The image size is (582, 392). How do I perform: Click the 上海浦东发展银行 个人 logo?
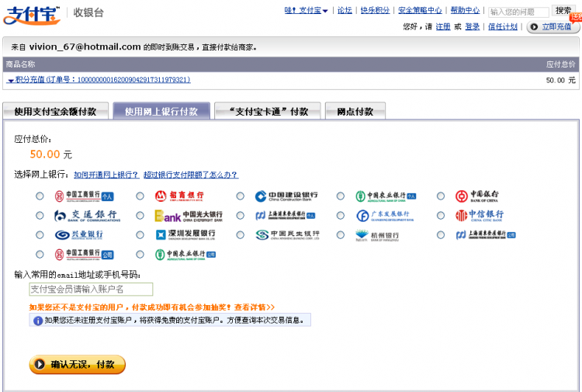coord(285,215)
